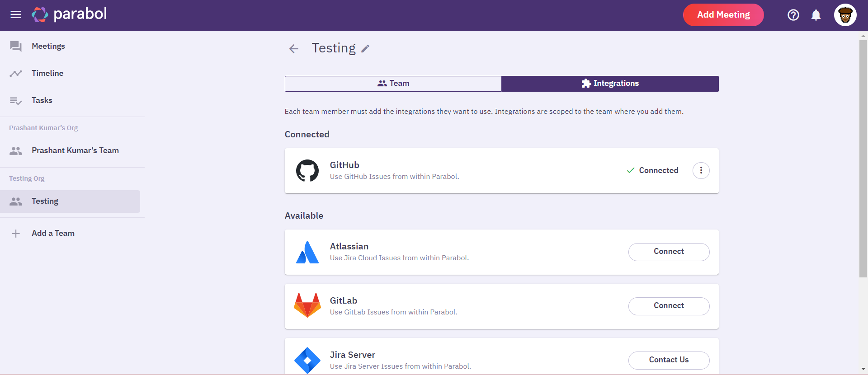
Task: Click the Atlassian logo icon
Action: [x=307, y=252]
